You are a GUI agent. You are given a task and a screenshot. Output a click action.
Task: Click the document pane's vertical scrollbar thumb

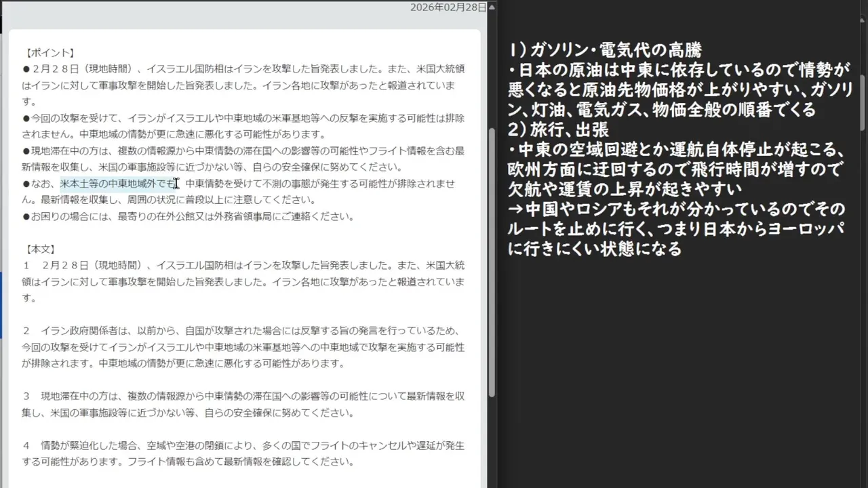[492, 261]
